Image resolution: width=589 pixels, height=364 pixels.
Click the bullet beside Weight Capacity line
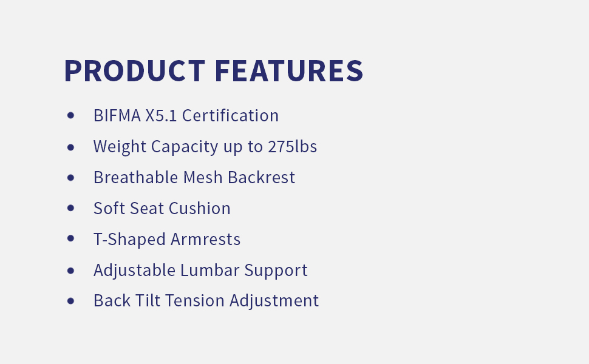(x=71, y=146)
